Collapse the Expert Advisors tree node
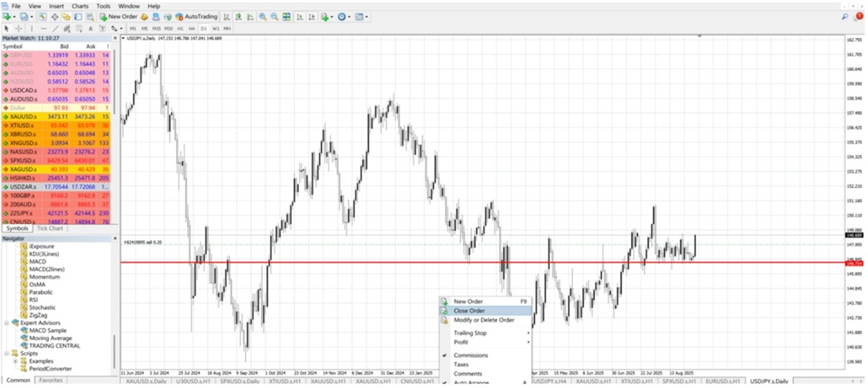Image resolution: width=868 pixels, height=388 pixels. 7,323
